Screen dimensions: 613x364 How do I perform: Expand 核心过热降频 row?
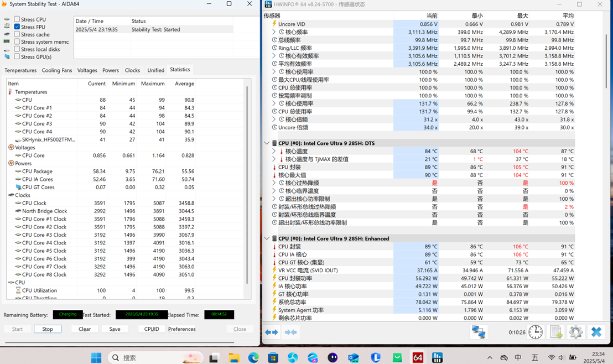click(274, 183)
